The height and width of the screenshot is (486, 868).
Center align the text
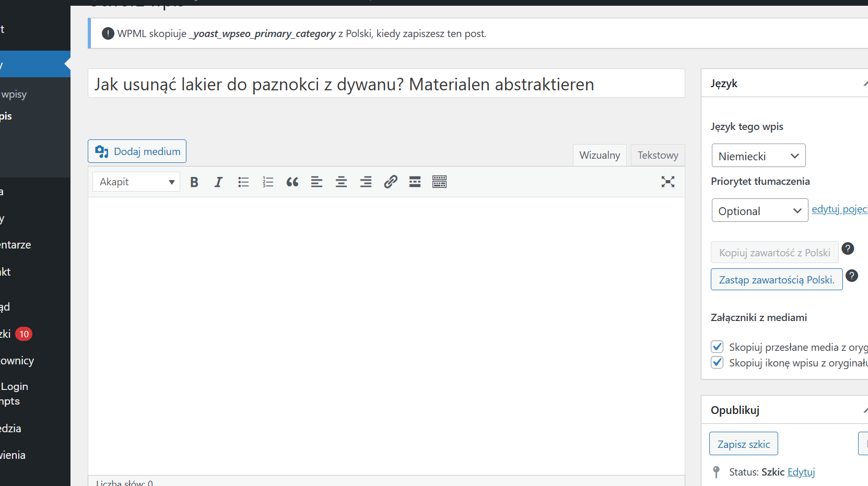tap(341, 182)
